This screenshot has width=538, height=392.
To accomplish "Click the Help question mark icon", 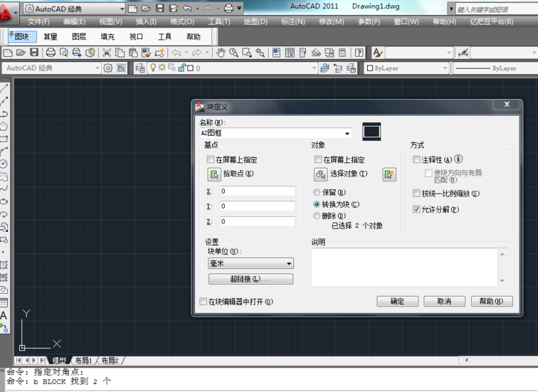I will [359, 53].
